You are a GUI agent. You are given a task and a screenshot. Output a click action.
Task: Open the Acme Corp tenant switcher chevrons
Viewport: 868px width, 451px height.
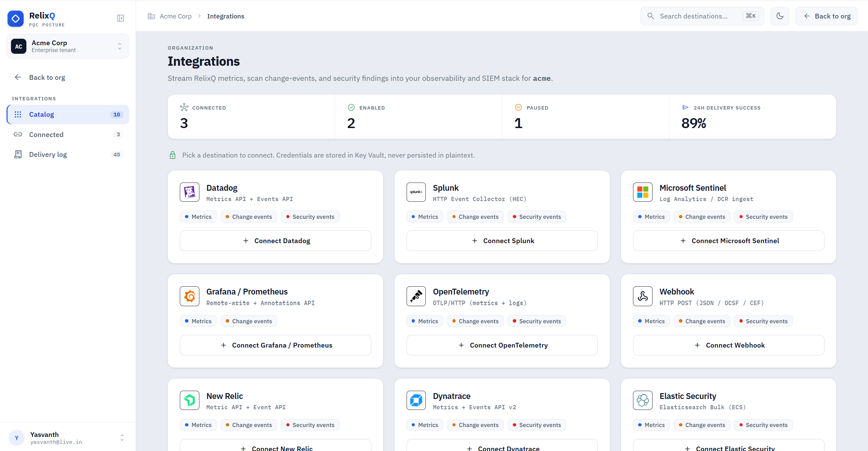(120, 46)
